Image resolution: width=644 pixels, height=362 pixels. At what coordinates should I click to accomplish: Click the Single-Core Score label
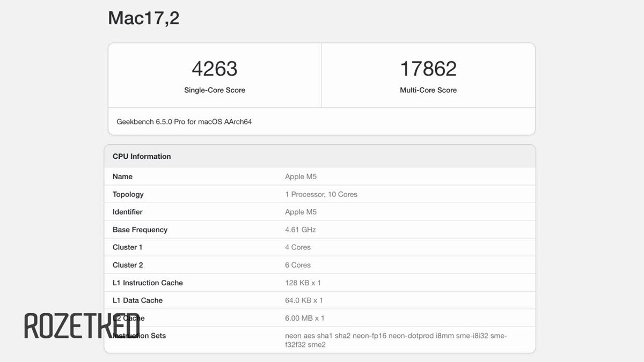(x=215, y=90)
